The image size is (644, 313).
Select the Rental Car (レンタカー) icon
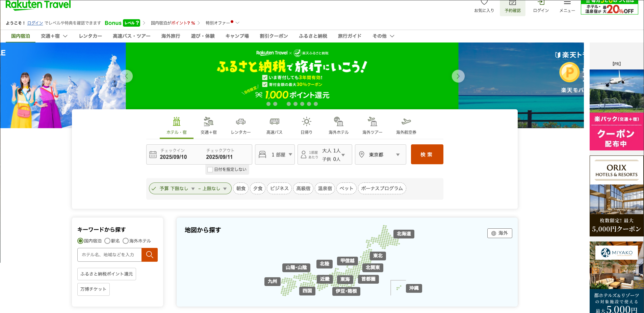pos(240,122)
